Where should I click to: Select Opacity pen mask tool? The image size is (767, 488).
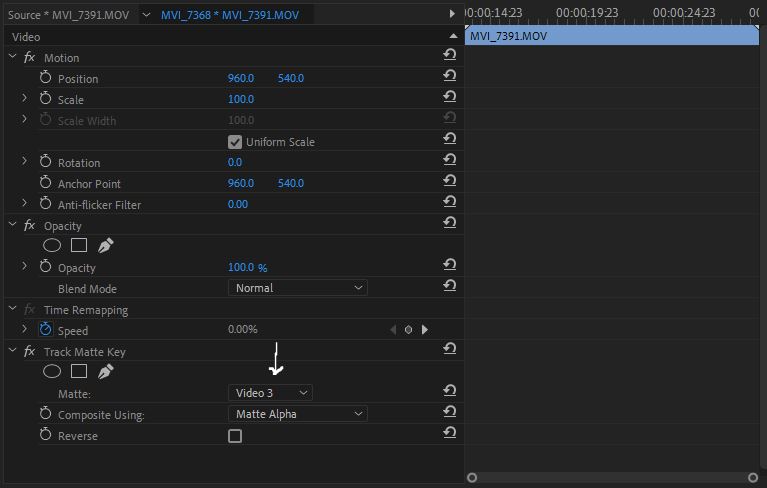(x=105, y=245)
